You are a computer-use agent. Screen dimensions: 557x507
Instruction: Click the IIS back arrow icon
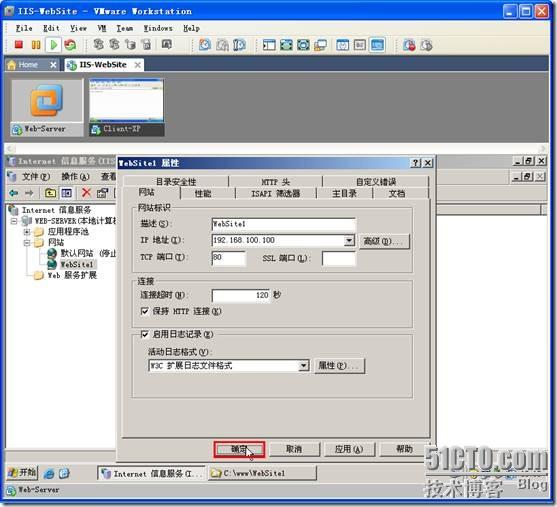13,193
